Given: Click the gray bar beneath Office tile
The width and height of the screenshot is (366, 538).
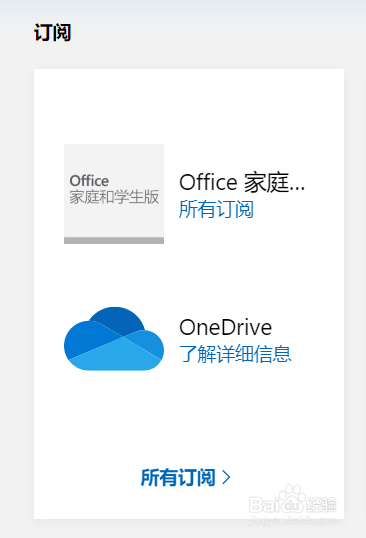Looking at the screenshot, I should (114, 240).
